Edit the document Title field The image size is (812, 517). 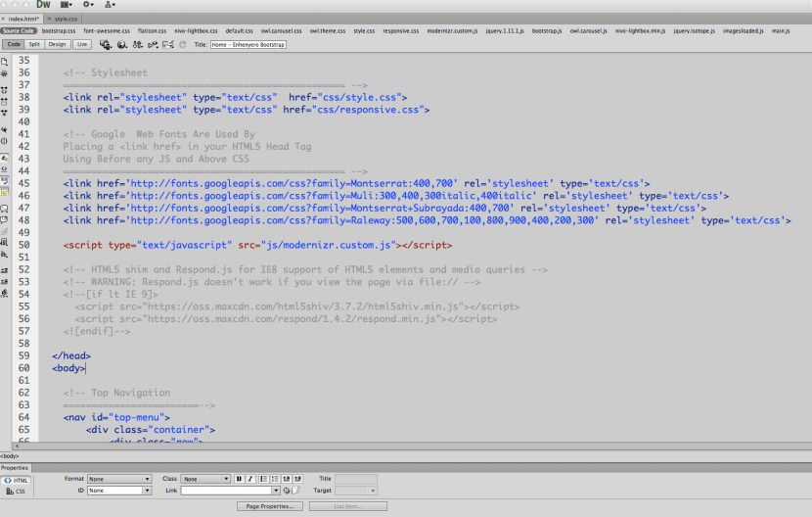click(x=248, y=45)
